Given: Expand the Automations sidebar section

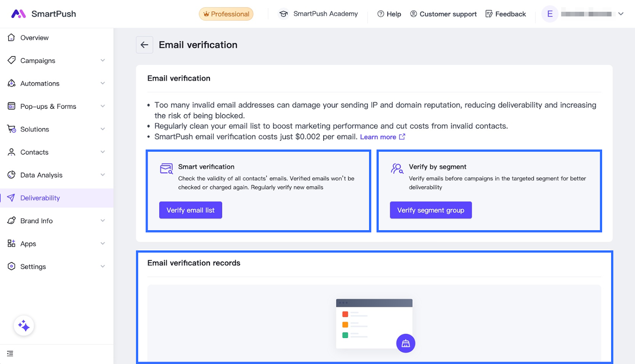Looking at the screenshot, I should (x=56, y=83).
